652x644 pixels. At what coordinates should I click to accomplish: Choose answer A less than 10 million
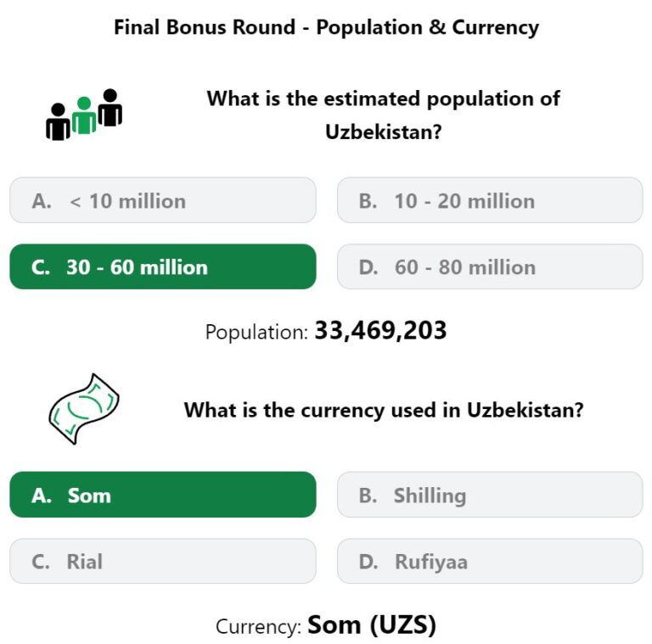point(163,200)
